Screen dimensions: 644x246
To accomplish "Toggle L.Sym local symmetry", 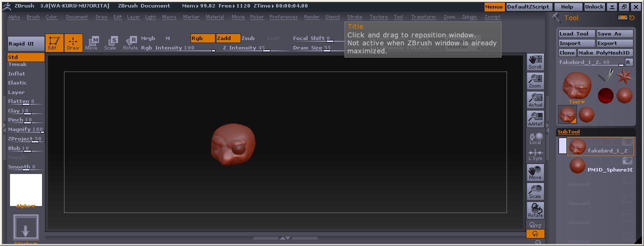I will click(x=535, y=155).
